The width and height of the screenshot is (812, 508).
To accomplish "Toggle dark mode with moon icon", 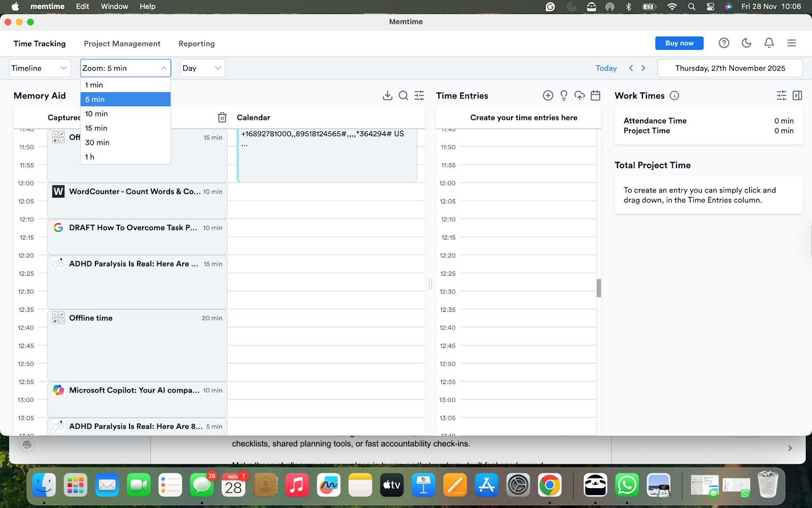I will (746, 43).
